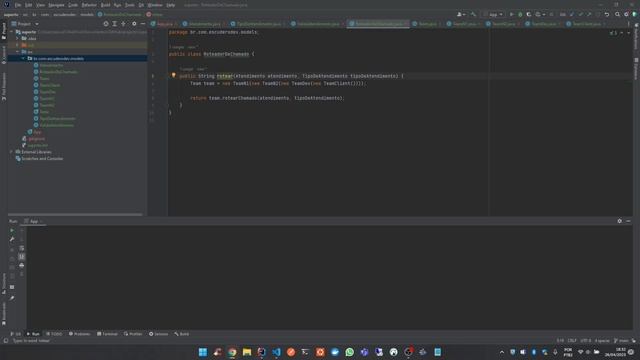Open Problems tool window button
Viewport: 640px width, 360px height.
pos(79,334)
